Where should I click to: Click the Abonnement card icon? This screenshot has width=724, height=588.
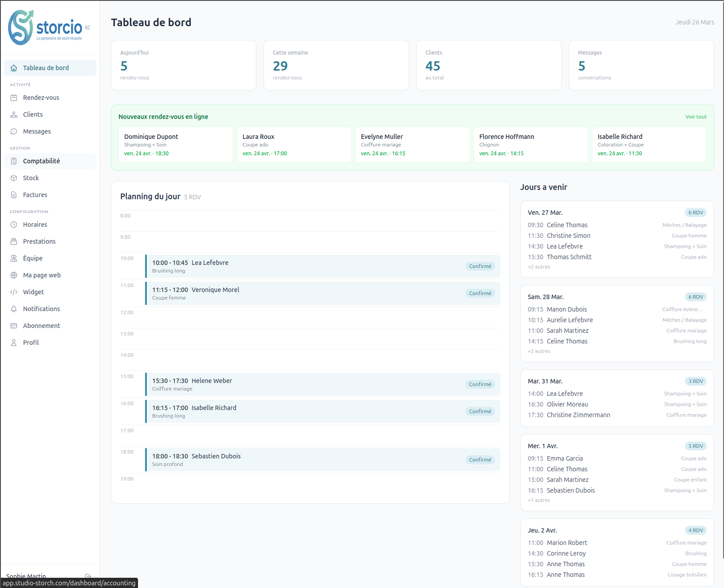click(x=14, y=326)
